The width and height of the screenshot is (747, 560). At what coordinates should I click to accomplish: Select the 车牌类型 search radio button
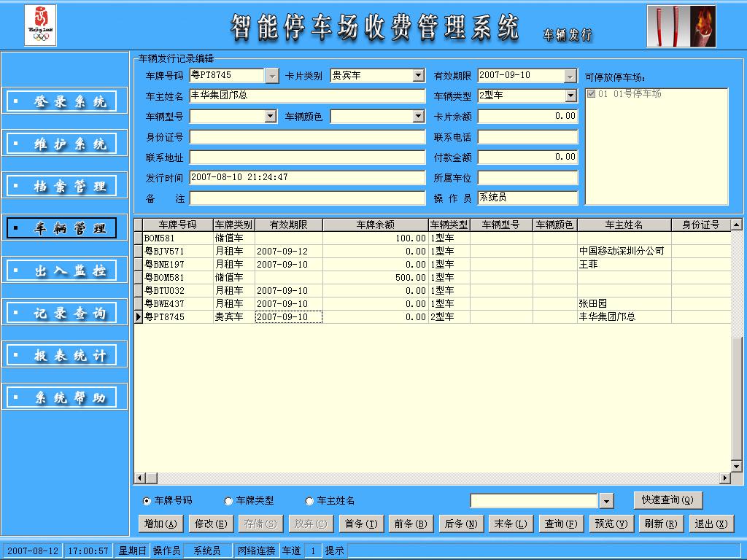(228, 501)
